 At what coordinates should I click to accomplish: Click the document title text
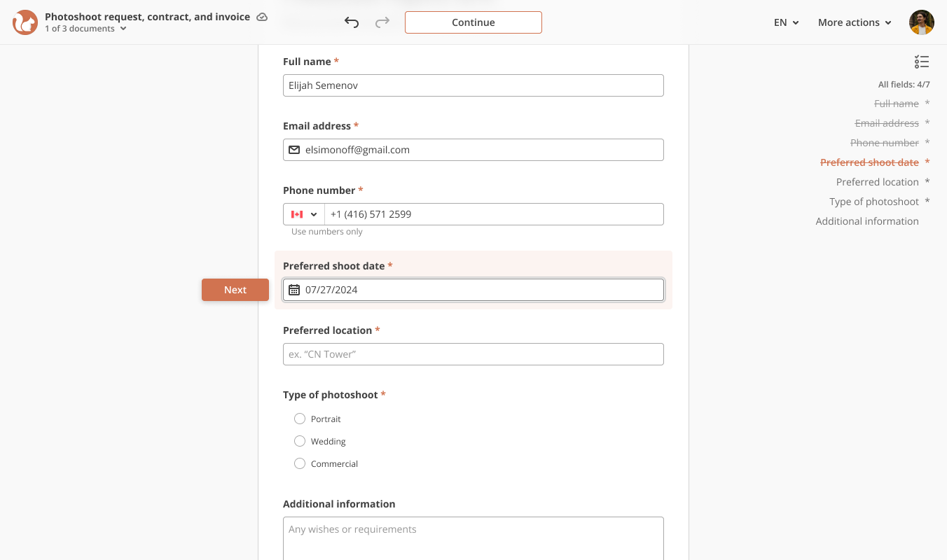click(147, 17)
